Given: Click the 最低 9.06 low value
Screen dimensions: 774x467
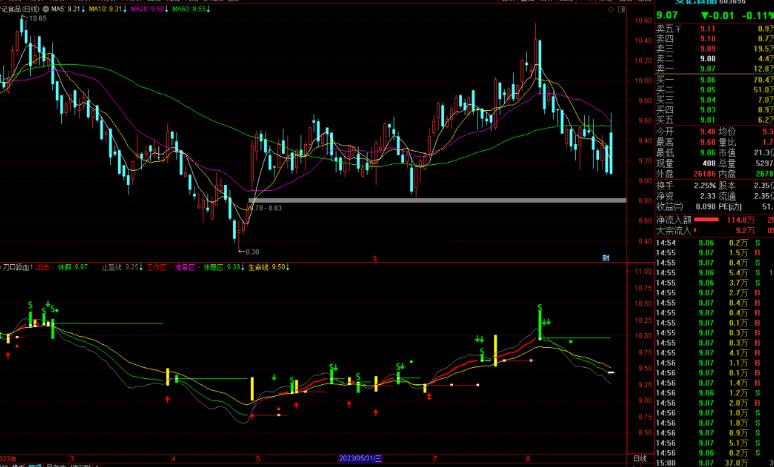Looking at the screenshot, I should [707, 153].
